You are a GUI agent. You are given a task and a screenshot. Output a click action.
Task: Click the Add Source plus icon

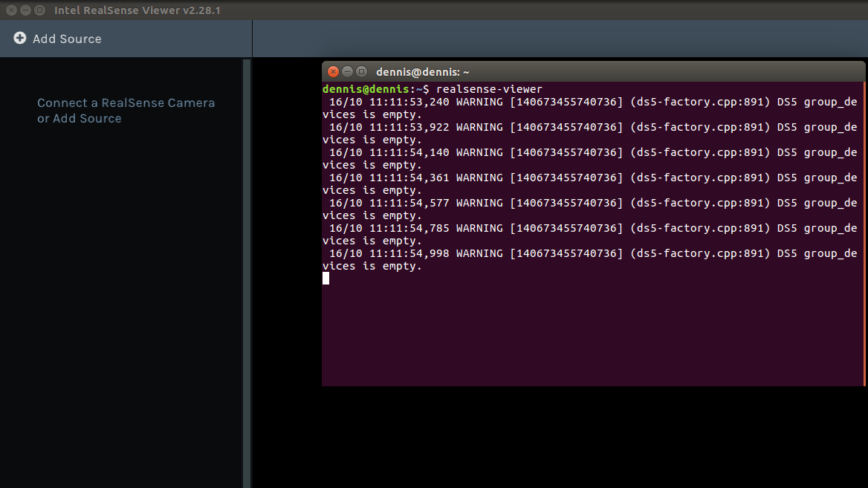point(20,38)
